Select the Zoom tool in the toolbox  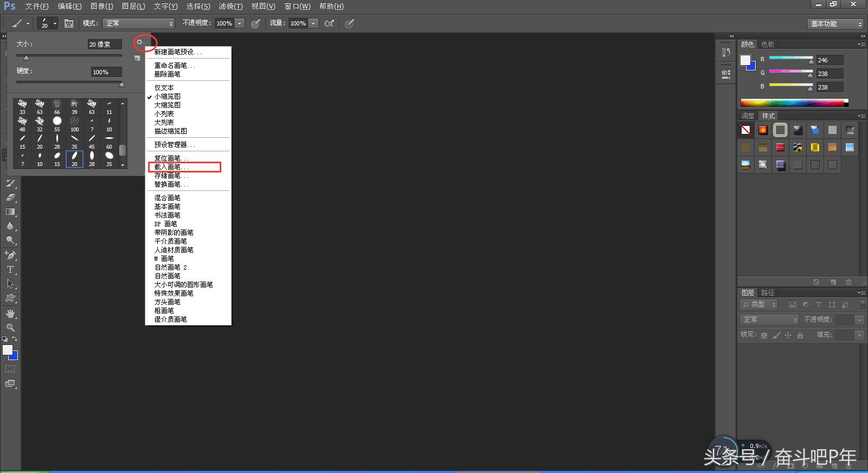pos(10,328)
